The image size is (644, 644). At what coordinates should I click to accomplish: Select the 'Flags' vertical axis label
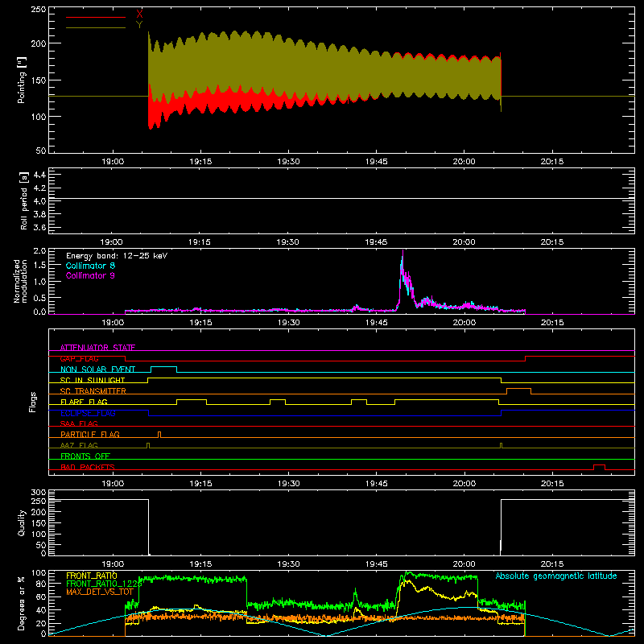click(32, 402)
